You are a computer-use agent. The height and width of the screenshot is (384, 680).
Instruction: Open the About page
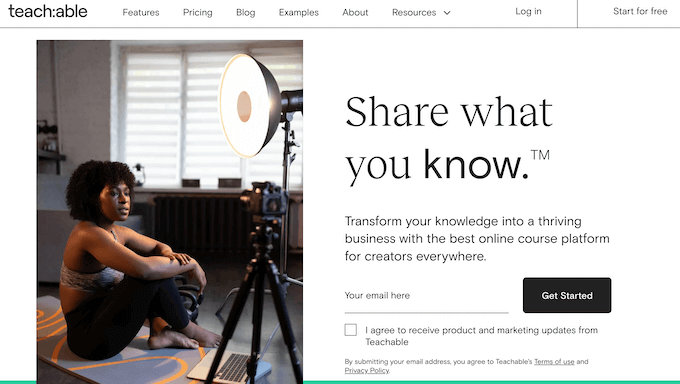tap(355, 13)
